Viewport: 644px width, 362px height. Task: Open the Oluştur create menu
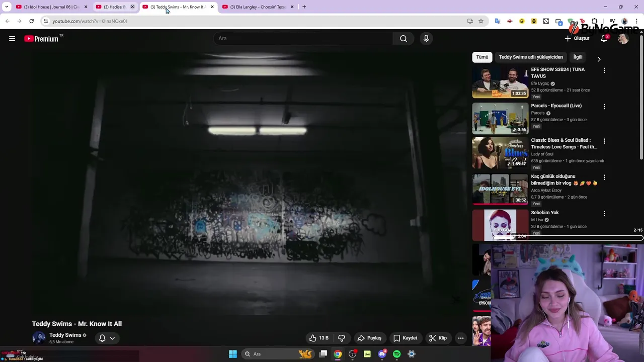577,39
